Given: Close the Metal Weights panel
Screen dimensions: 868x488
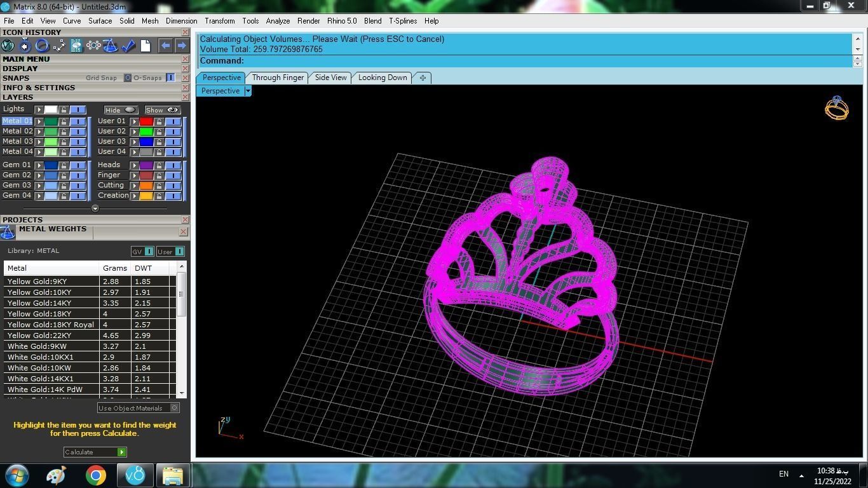Looking at the screenshot, I should [x=183, y=232].
